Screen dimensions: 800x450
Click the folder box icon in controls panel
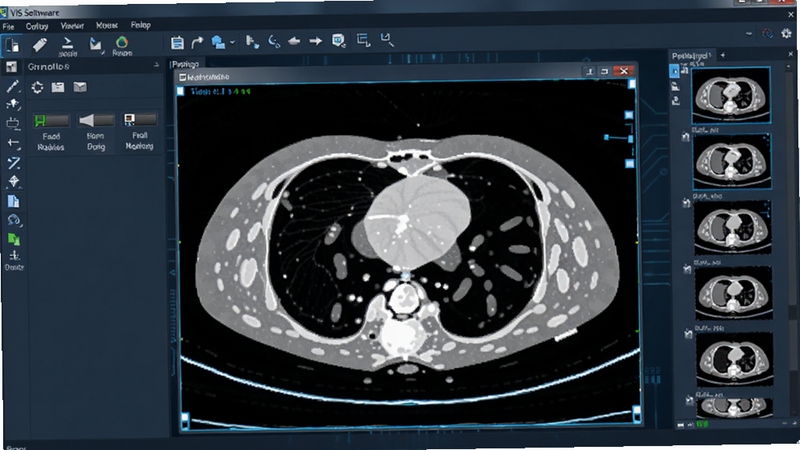click(58, 87)
